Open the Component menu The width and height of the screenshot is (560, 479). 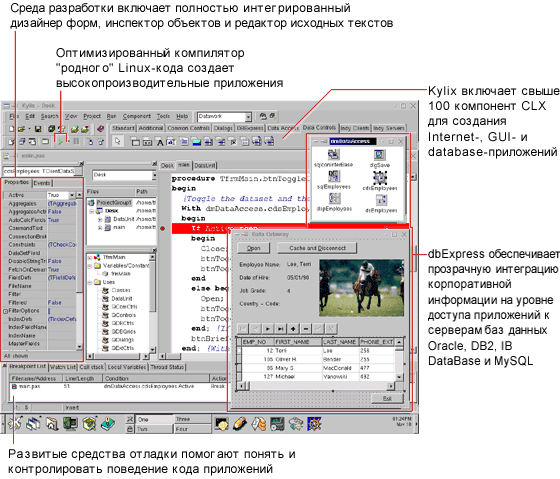(137, 116)
